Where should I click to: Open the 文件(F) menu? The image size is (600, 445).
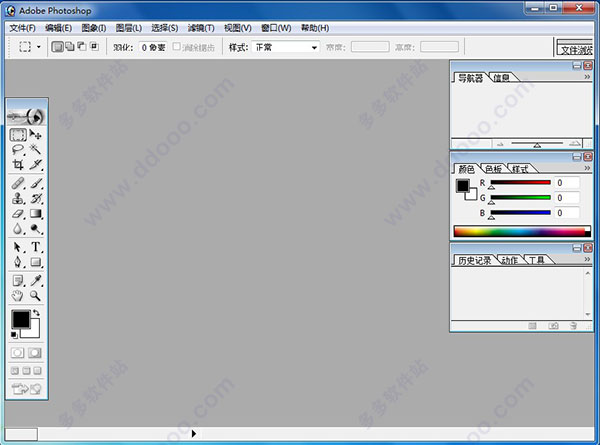(x=22, y=28)
